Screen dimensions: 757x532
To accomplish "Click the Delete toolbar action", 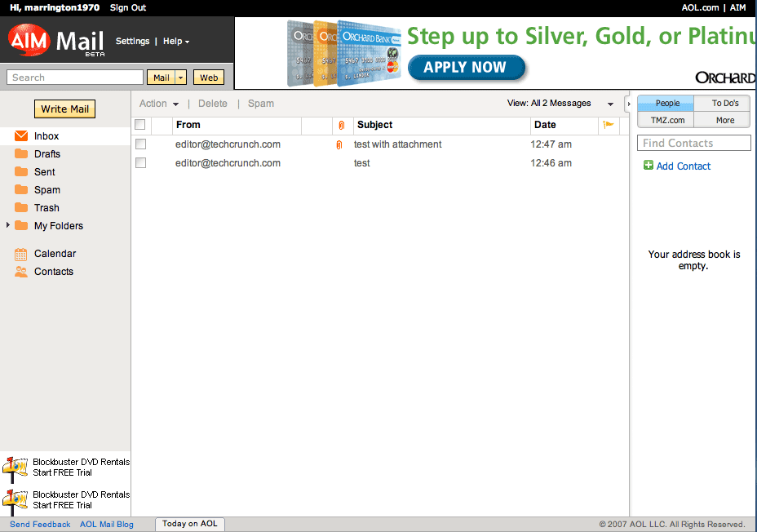I will tap(212, 104).
